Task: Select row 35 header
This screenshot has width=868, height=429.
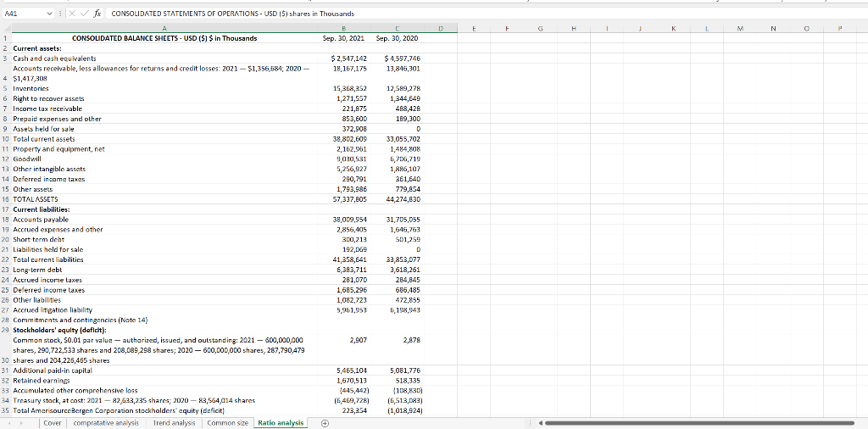Action: pos(5,410)
